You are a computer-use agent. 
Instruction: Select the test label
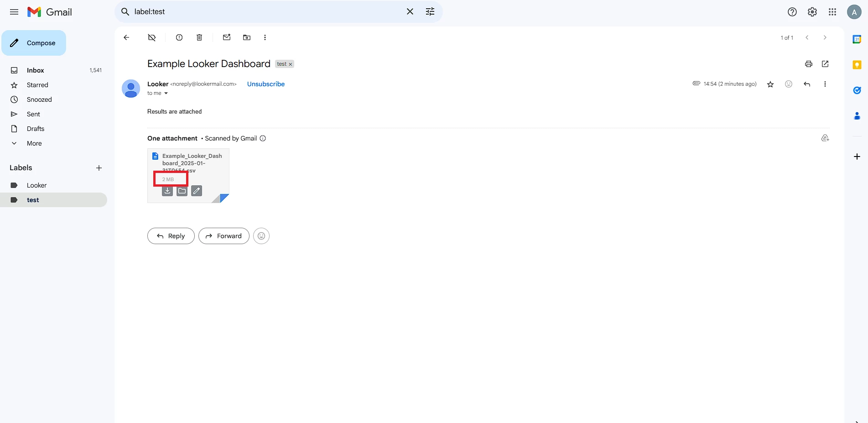54,200
